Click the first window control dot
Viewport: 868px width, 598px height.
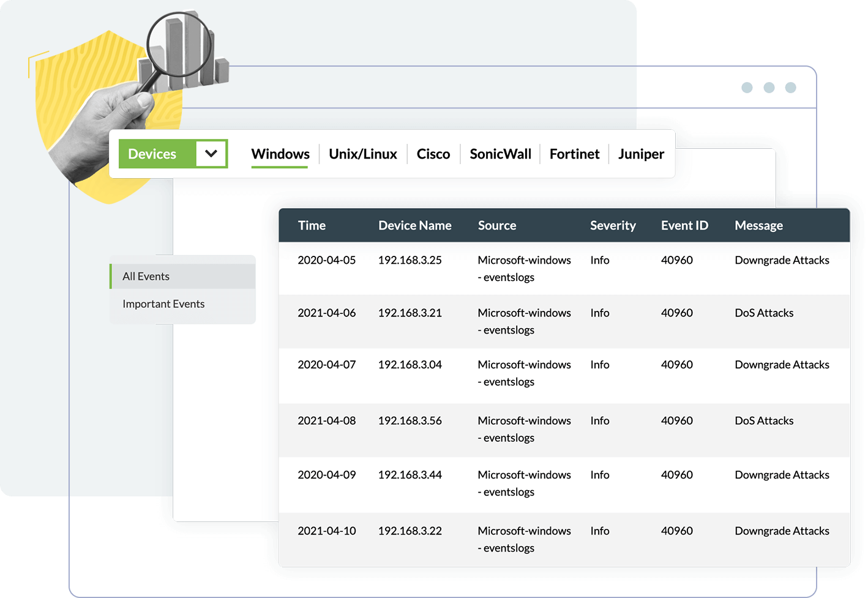click(x=747, y=88)
